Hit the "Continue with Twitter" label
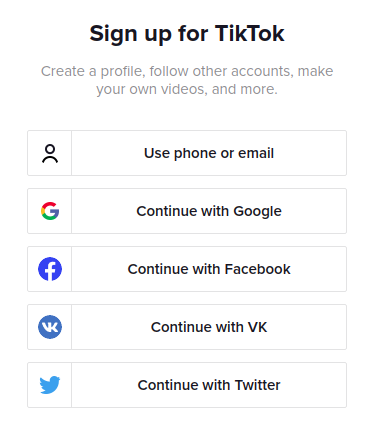The width and height of the screenshot is (375, 444). tap(209, 385)
